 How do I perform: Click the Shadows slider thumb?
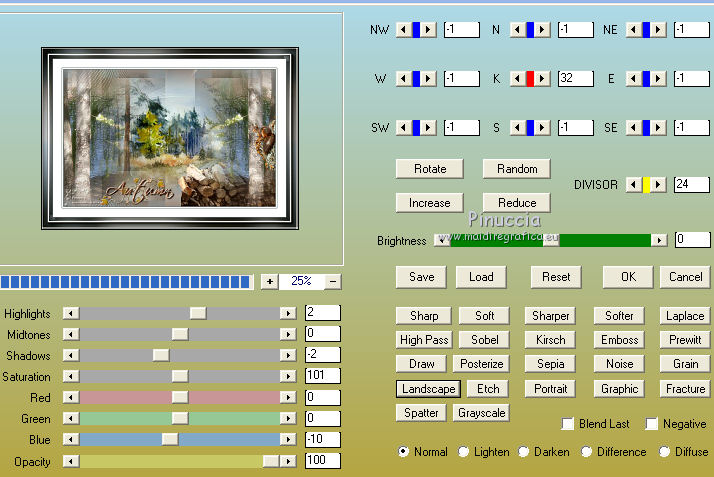[161, 355]
